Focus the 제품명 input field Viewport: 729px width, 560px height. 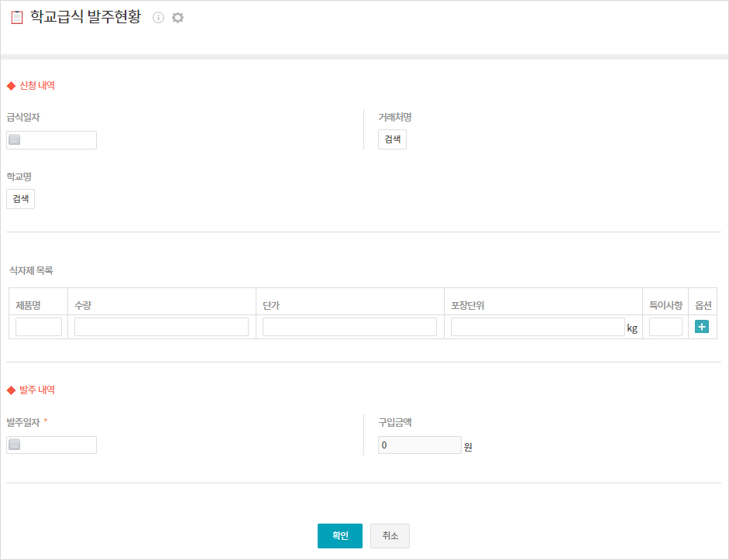39,327
